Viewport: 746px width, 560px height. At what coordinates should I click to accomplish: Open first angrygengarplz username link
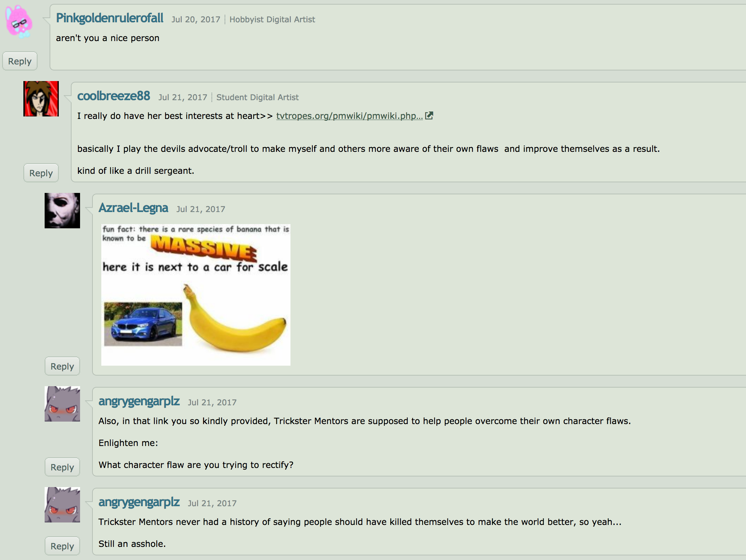(139, 401)
